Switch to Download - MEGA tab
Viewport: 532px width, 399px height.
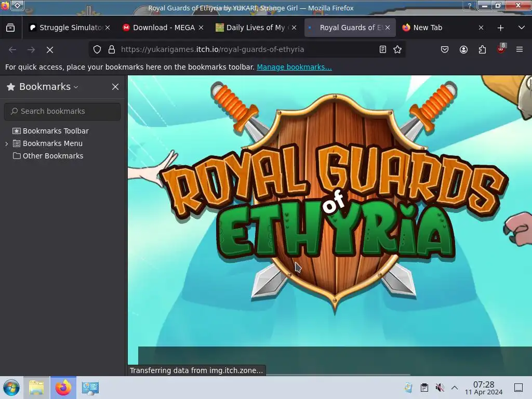pos(163,28)
